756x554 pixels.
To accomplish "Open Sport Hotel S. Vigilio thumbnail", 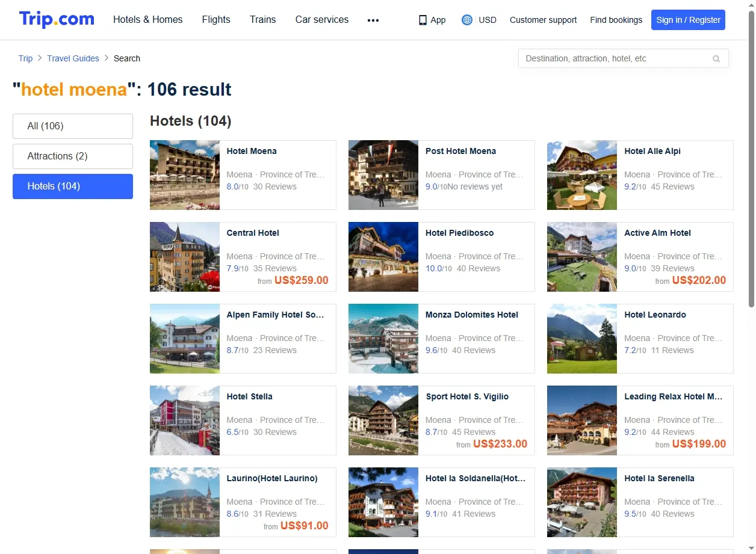I will [x=383, y=420].
